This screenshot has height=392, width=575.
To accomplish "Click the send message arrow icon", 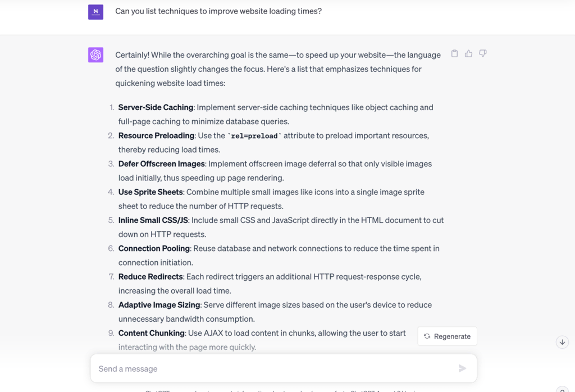I will (x=462, y=368).
